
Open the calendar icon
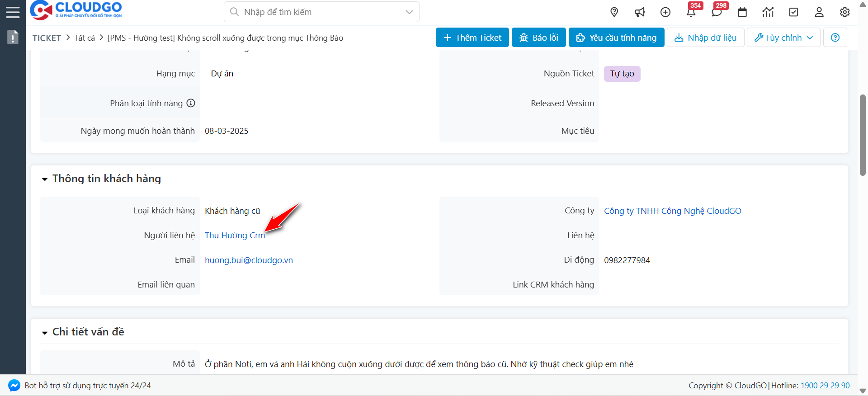click(742, 12)
